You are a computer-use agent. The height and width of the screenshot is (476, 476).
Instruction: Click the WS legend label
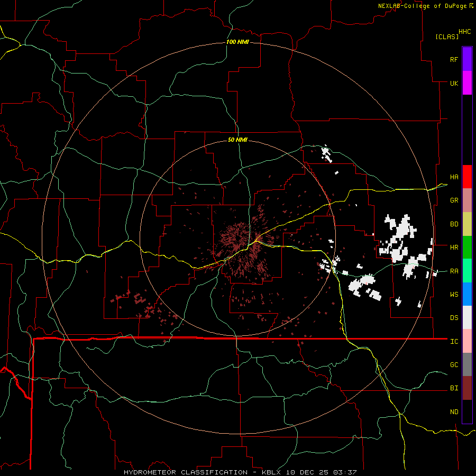[454, 295]
